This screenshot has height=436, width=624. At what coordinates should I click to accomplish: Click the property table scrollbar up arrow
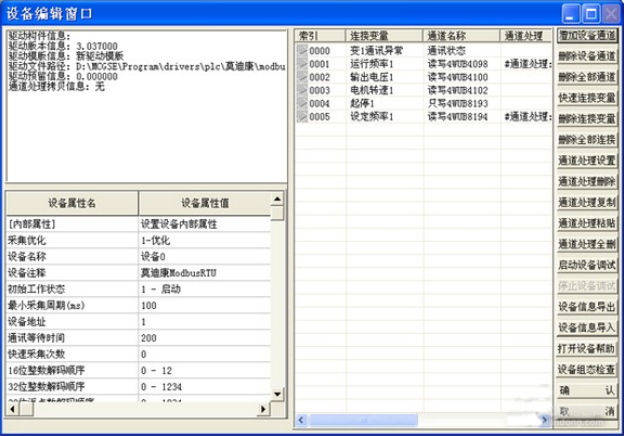(278, 199)
